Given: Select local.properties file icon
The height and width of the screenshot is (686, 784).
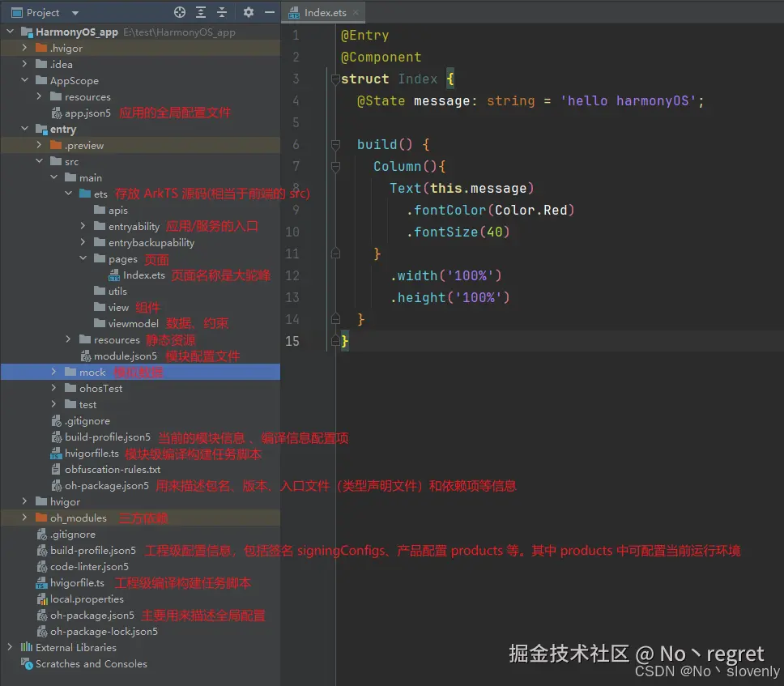Looking at the screenshot, I should pyautogui.click(x=42, y=599).
